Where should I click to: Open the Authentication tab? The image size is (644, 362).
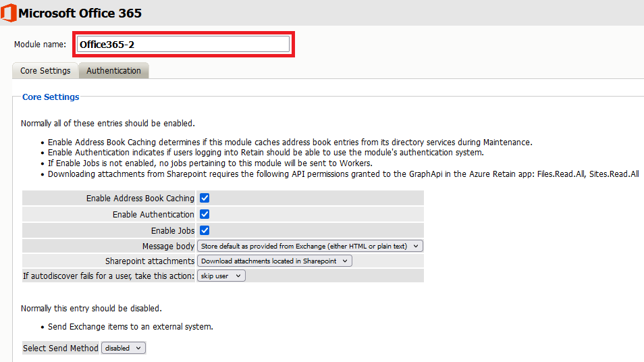[113, 71]
